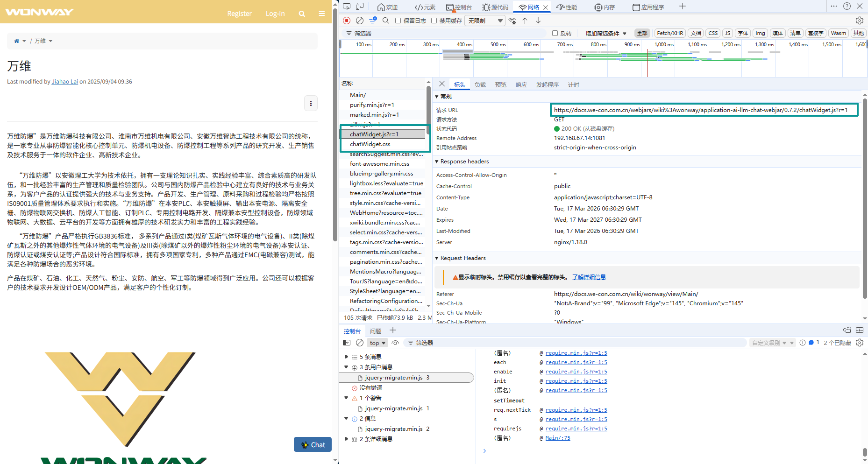Check the 禁用缓存 checkbox
This screenshot has width=868, height=464.
coord(434,21)
